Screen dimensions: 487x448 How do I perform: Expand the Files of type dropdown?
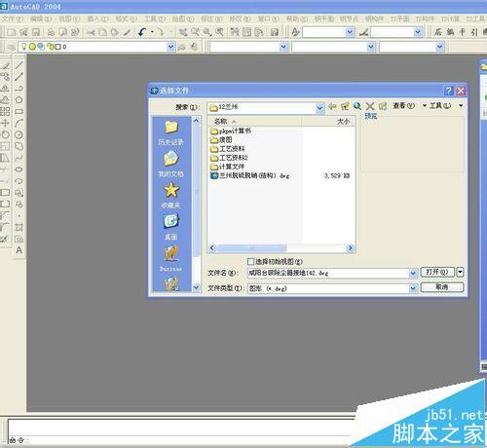(413, 288)
